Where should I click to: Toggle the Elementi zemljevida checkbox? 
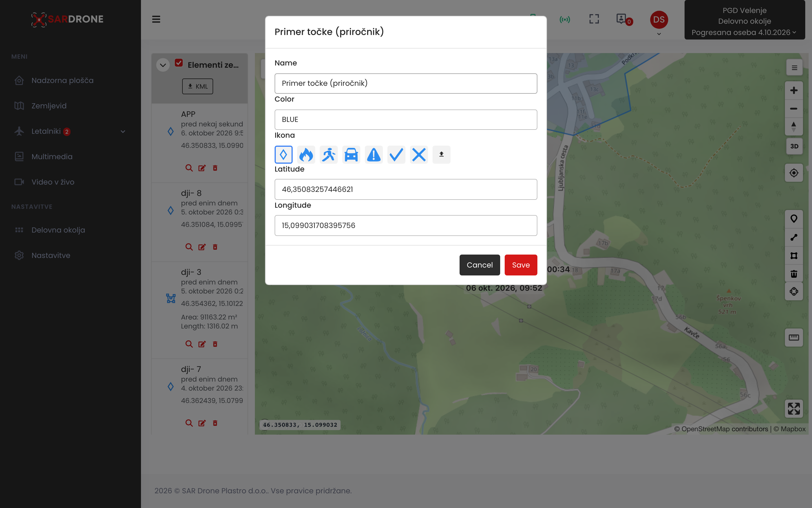[x=179, y=63]
